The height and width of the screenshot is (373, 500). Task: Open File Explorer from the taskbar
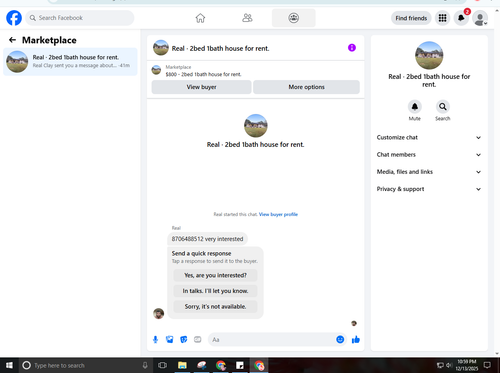coord(182,365)
